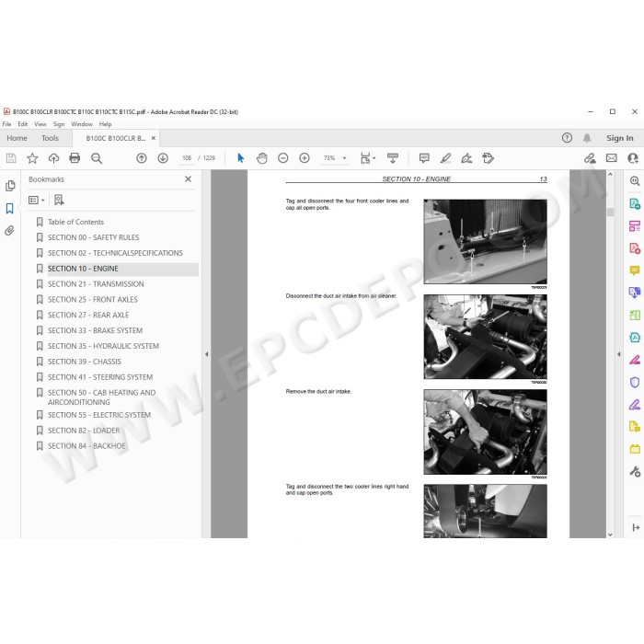Image resolution: width=644 pixels, height=644 pixels.
Task: Collapse the left navigation pane arrow
Action: tap(207, 354)
